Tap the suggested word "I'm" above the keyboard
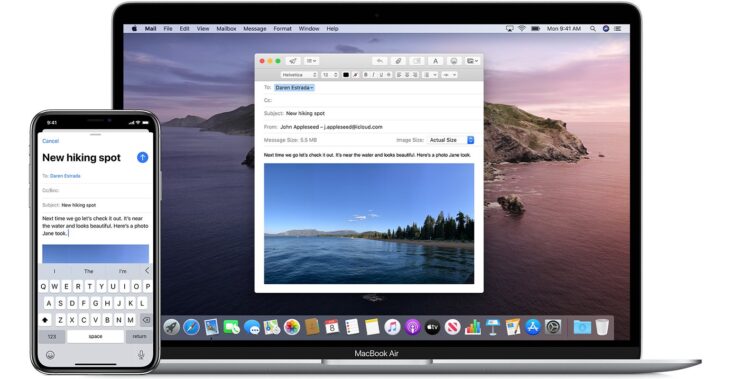 pos(123,271)
